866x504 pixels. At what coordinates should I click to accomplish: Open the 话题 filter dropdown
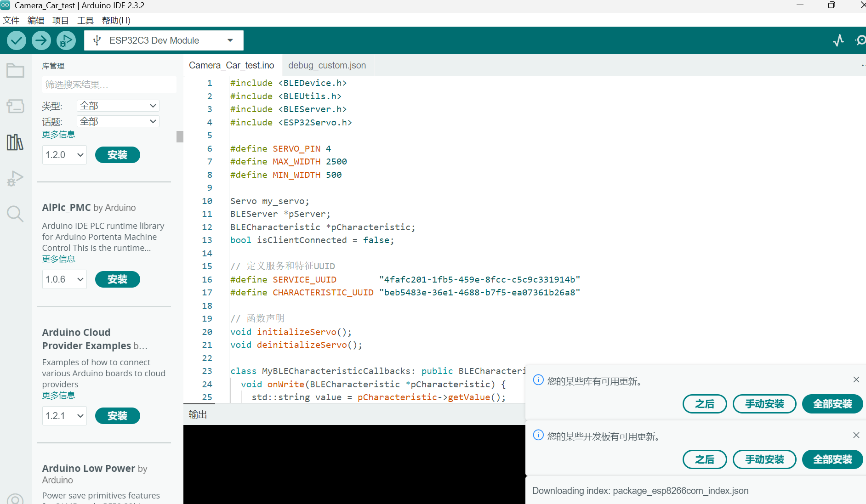[118, 121]
